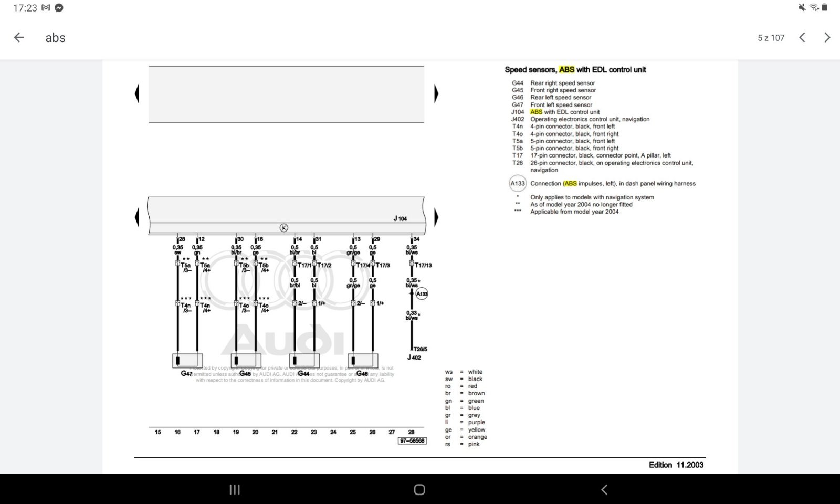Tap the 'or = orange' color code

pos(466,437)
